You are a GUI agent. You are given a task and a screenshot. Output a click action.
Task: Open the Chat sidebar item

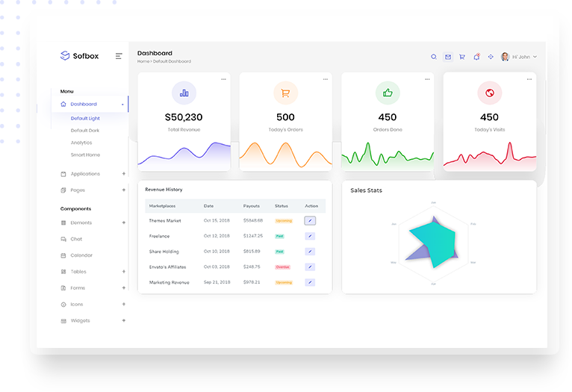point(76,239)
